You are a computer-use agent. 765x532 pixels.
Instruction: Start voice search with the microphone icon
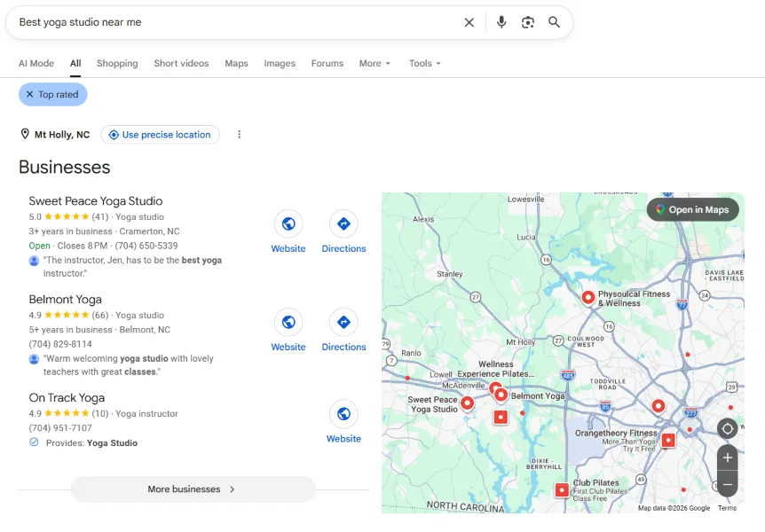501,22
